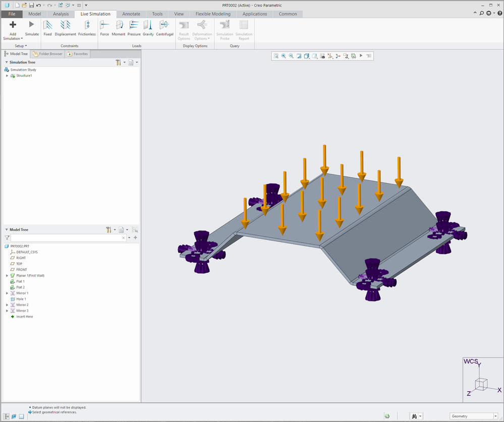Expand the Mirror 1 feature
Image resolution: width=504 pixels, height=422 pixels.
click(x=7, y=293)
